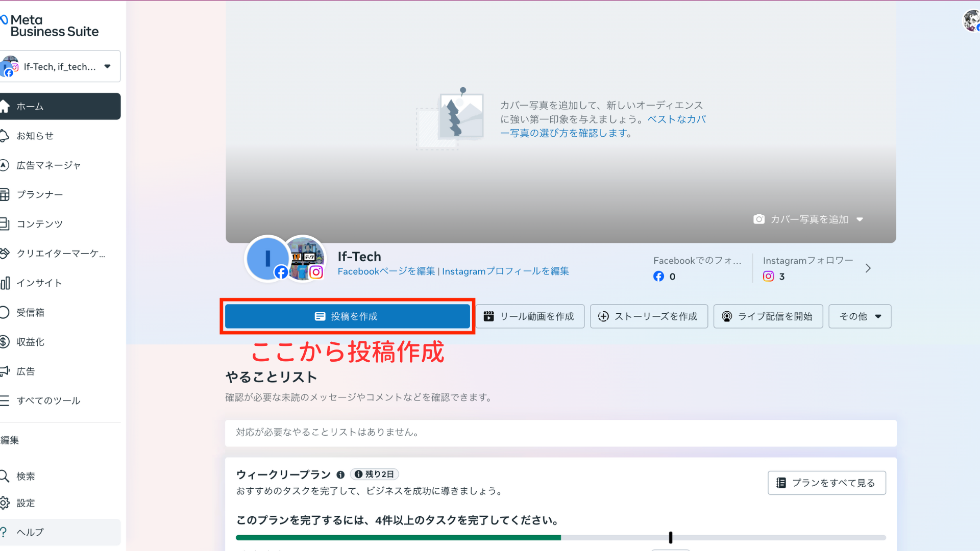
Task: Switch to the ホーム tab
Action: (x=31, y=106)
